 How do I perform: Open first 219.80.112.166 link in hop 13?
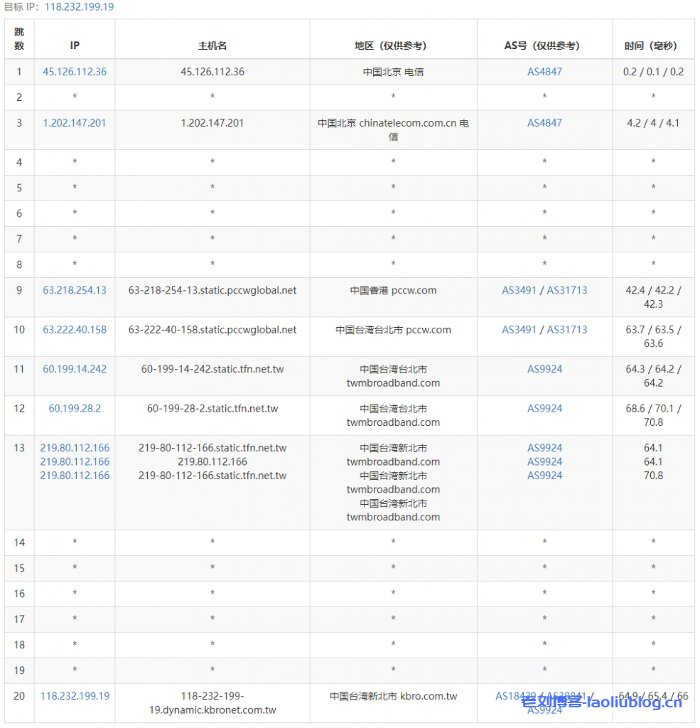(74, 448)
